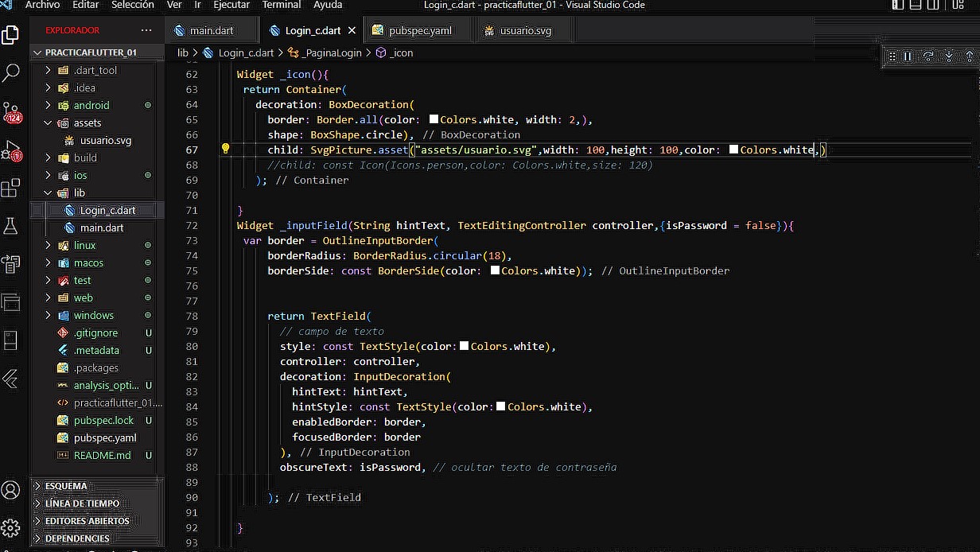
Task: Toggle primary sidebar layout icon in title bar
Action: point(898,5)
